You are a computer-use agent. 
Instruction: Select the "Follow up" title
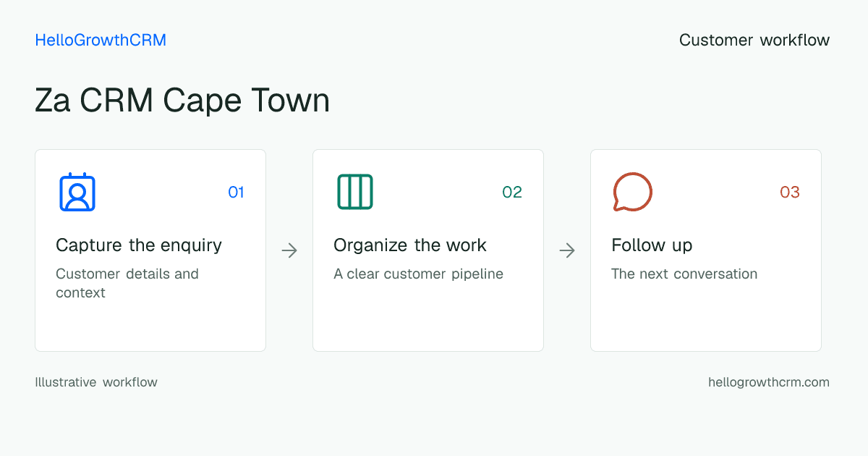(652, 245)
